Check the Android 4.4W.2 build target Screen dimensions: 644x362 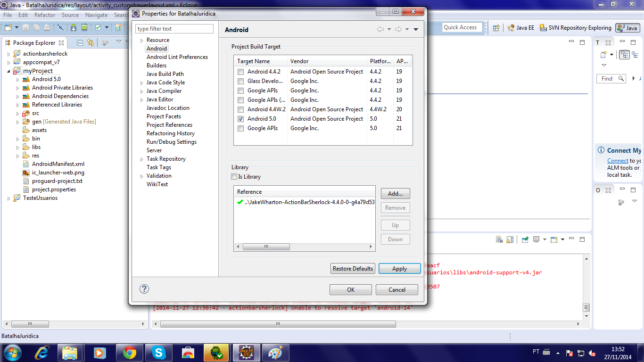coord(241,109)
